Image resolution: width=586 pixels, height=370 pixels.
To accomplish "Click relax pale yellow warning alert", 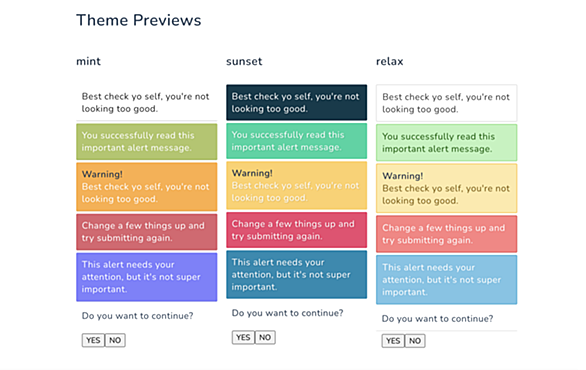I will [447, 188].
